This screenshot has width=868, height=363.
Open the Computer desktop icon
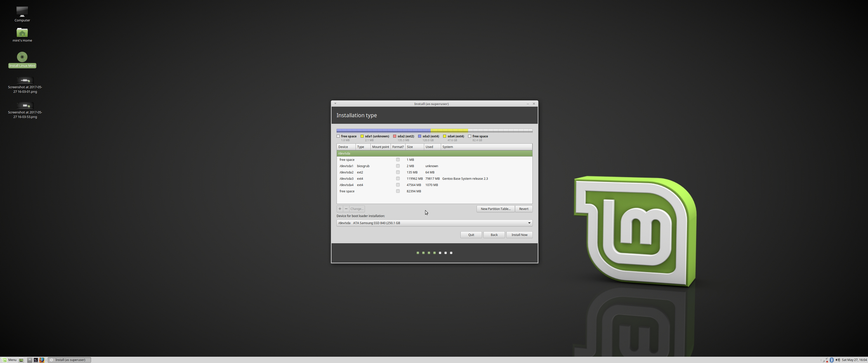pyautogui.click(x=22, y=12)
